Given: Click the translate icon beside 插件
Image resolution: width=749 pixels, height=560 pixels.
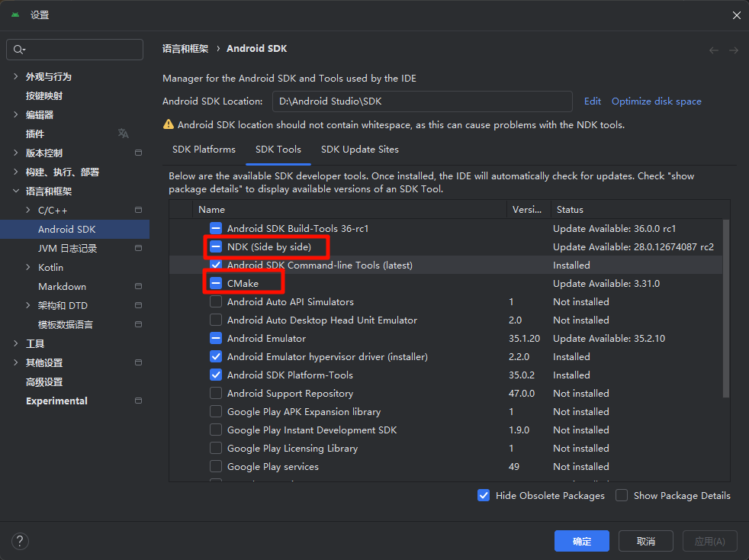Looking at the screenshot, I should [x=123, y=134].
